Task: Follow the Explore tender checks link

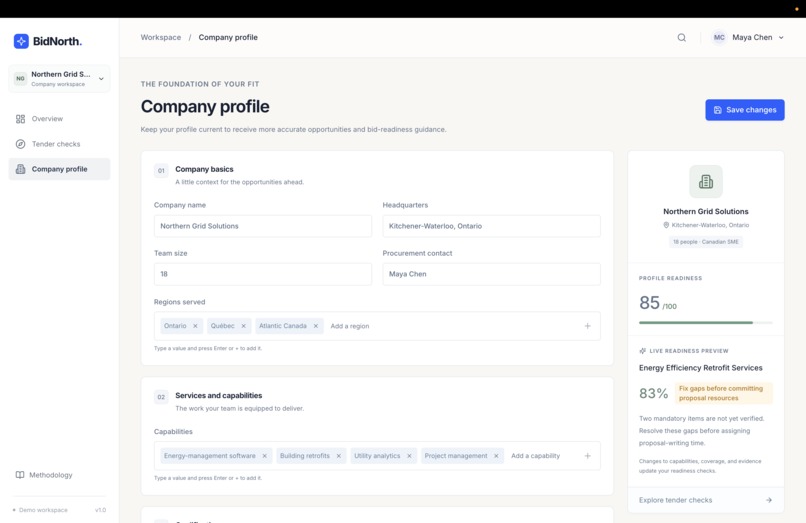Action: (706, 500)
